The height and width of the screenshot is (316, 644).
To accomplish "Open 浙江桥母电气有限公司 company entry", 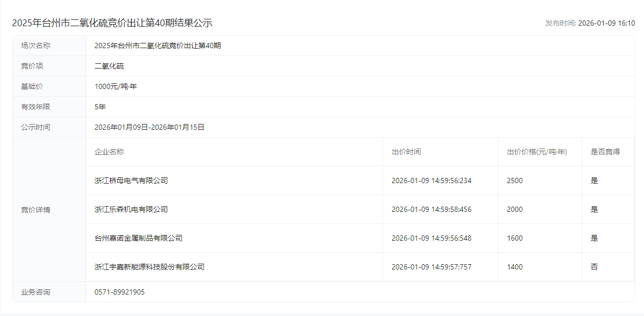I will coord(131,180).
